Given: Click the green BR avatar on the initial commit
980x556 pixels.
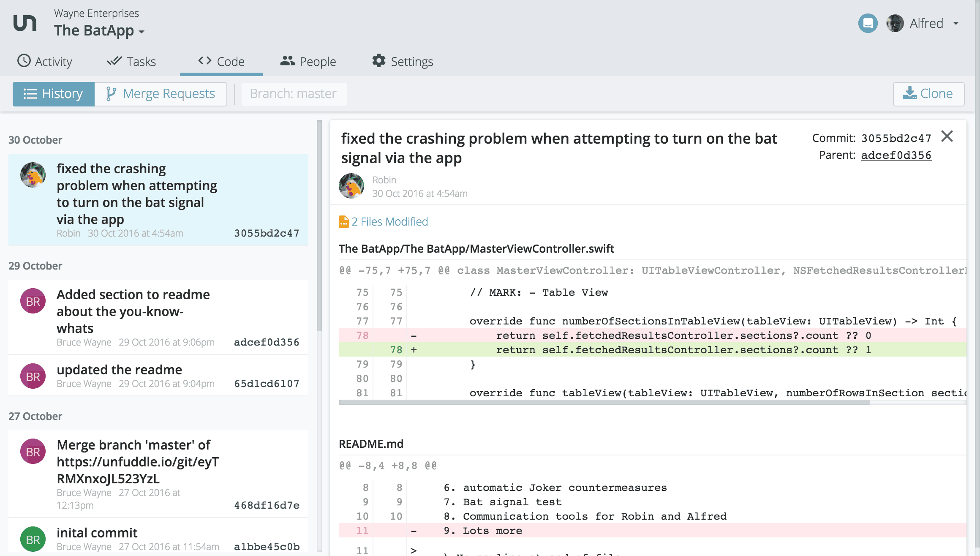Looking at the screenshot, I should pyautogui.click(x=33, y=539).
